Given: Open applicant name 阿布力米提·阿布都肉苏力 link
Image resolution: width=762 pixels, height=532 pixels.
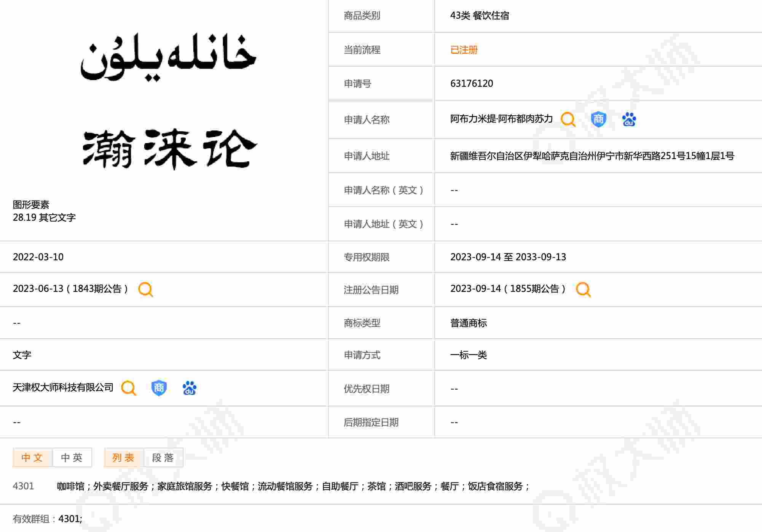Looking at the screenshot, I should (x=501, y=119).
